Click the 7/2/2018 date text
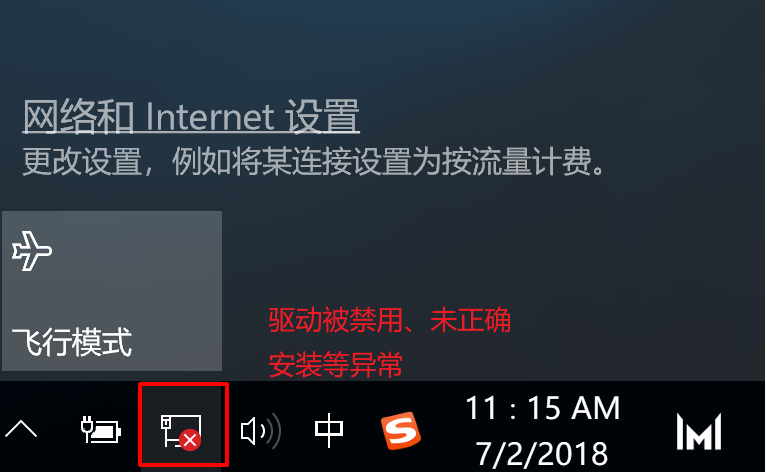Image resolution: width=767 pixels, height=472 pixels. [x=542, y=453]
